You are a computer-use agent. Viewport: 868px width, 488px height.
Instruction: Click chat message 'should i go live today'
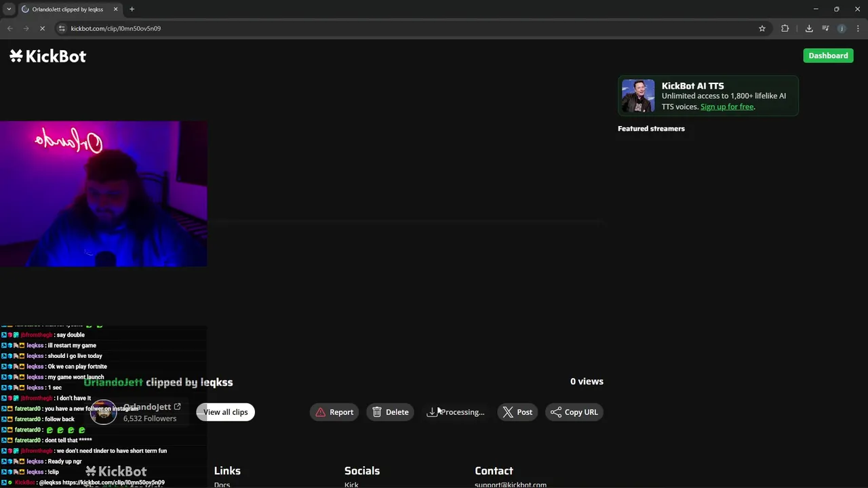point(75,356)
